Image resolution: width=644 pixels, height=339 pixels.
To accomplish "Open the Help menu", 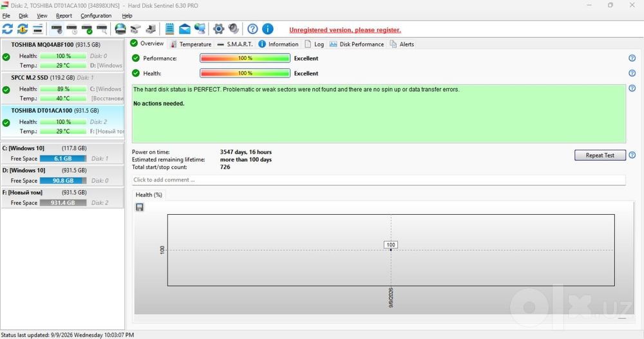I will pos(127,15).
